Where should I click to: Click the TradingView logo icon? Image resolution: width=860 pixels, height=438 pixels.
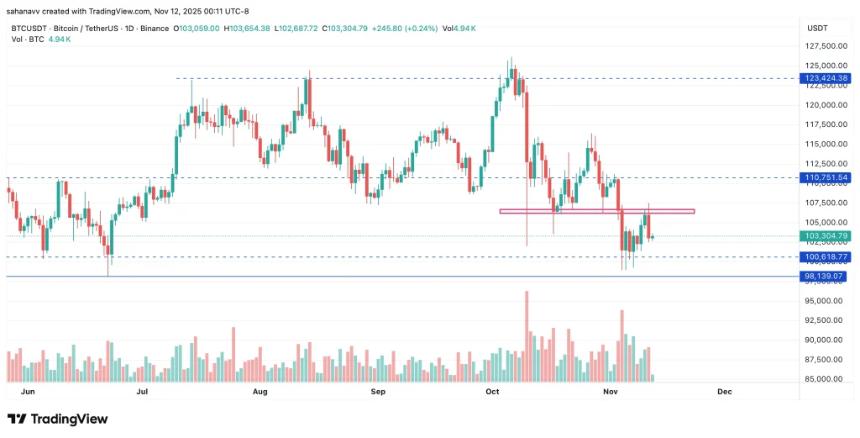pyautogui.click(x=16, y=420)
